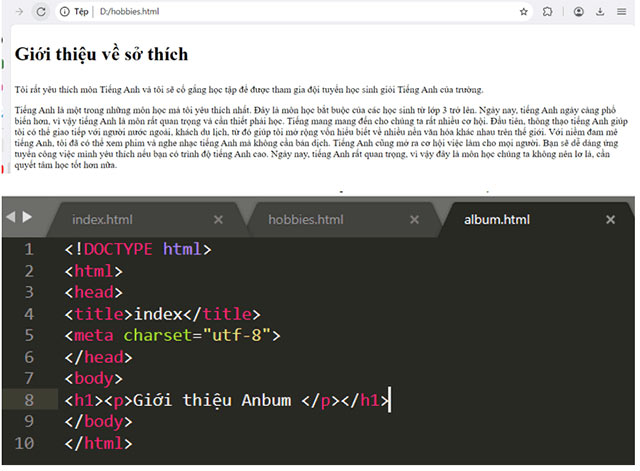This screenshot has height=471, width=640.
Task: Go to next tab with right arrow
Action: [27, 217]
